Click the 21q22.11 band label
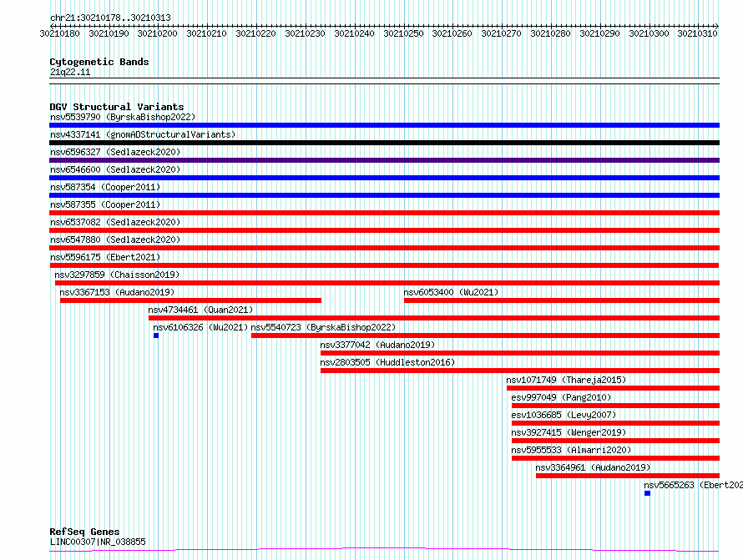Viewport: 743px width, 560px height. coord(70,72)
